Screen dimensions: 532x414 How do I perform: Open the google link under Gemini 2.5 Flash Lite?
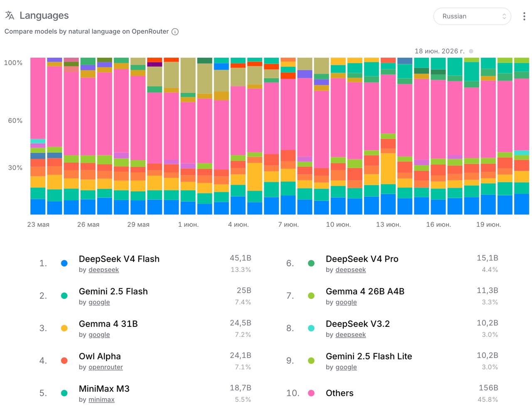[346, 367]
